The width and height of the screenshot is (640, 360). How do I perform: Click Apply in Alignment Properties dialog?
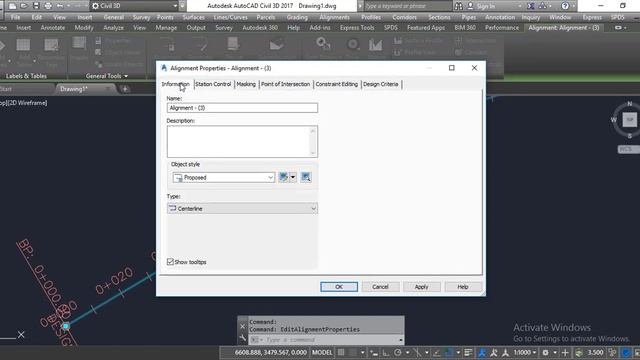(421, 287)
